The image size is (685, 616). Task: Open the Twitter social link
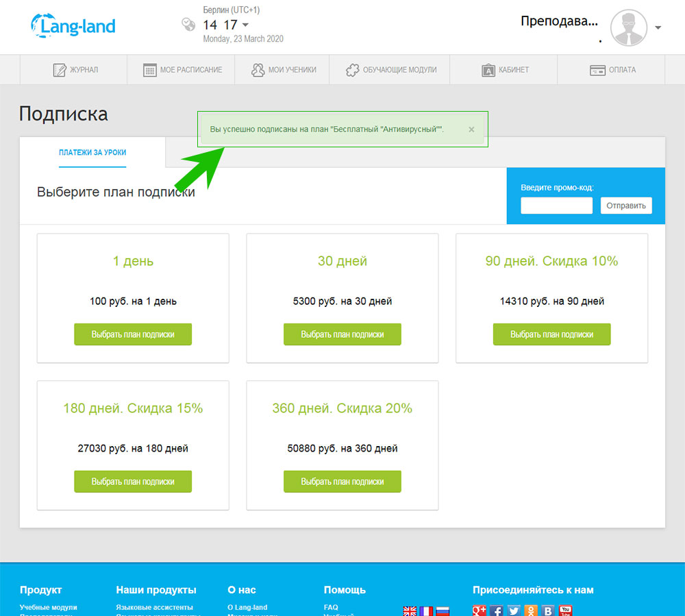click(514, 610)
